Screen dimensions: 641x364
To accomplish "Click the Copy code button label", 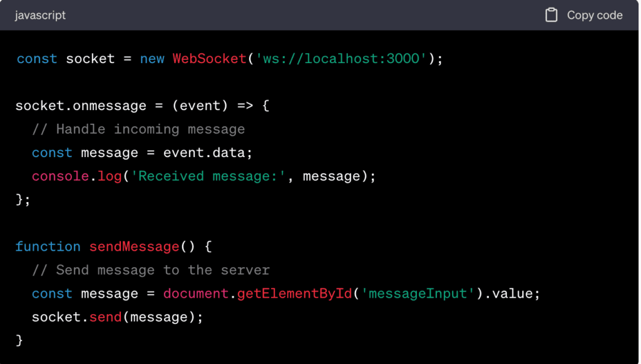I will [595, 15].
